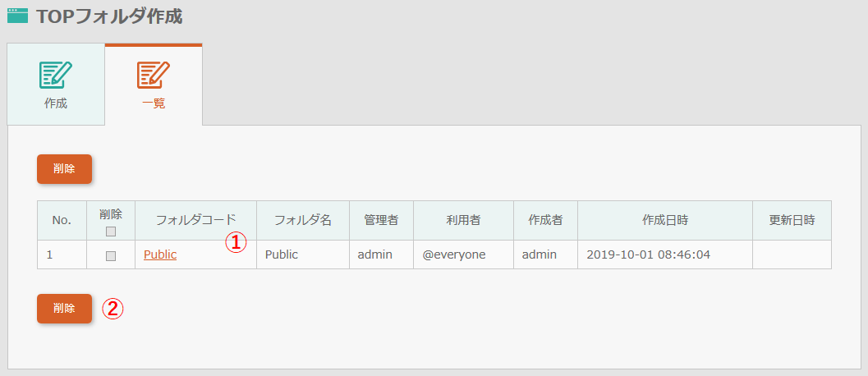Click the top 削除 button above the table
The image size is (868, 376).
point(64,169)
